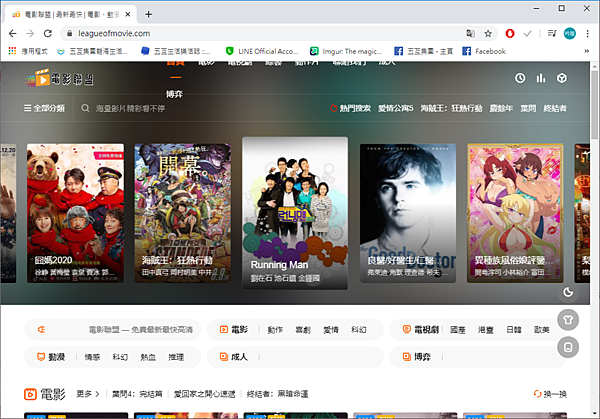Open 終結者: 黑暗命運 link
Viewport: 600px width, 419px height.
(x=277, y=394)
